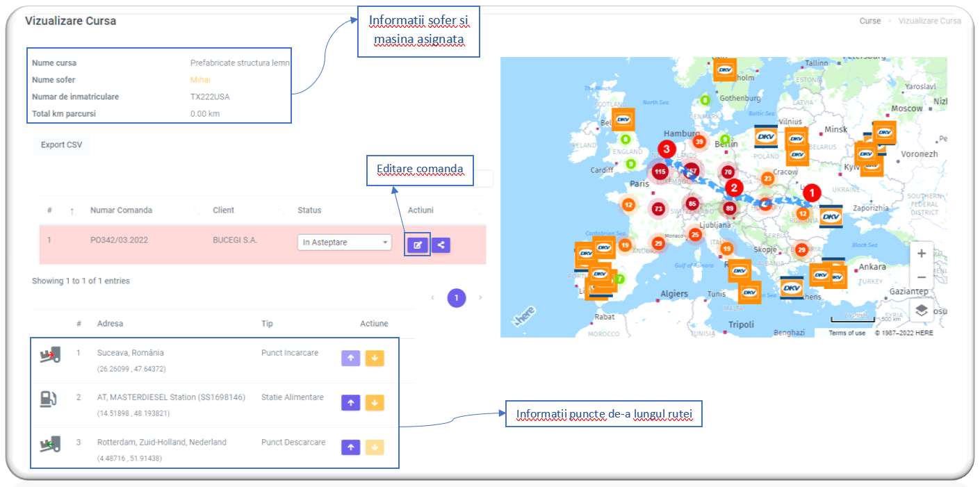Open the 115 cluster marker on map
This screenshot has width=980, height=487.
pos(660,172)
